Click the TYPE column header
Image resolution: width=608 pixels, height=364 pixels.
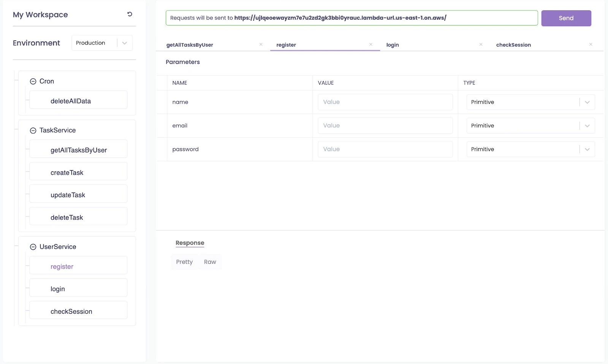point(469,83)
